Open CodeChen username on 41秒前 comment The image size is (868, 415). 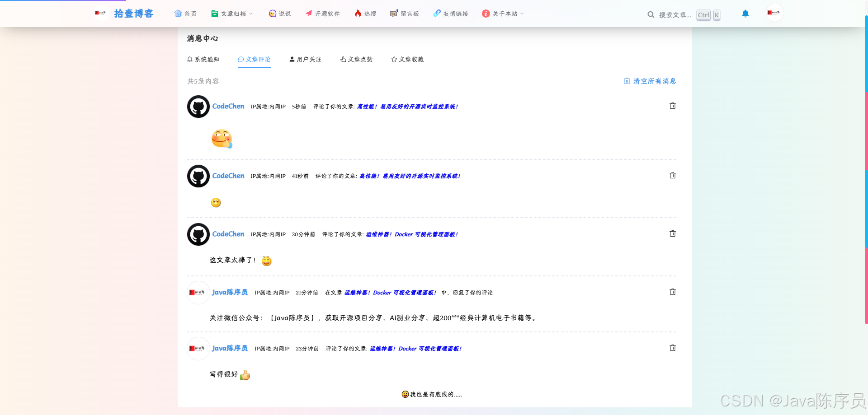[x=228, y=176]
